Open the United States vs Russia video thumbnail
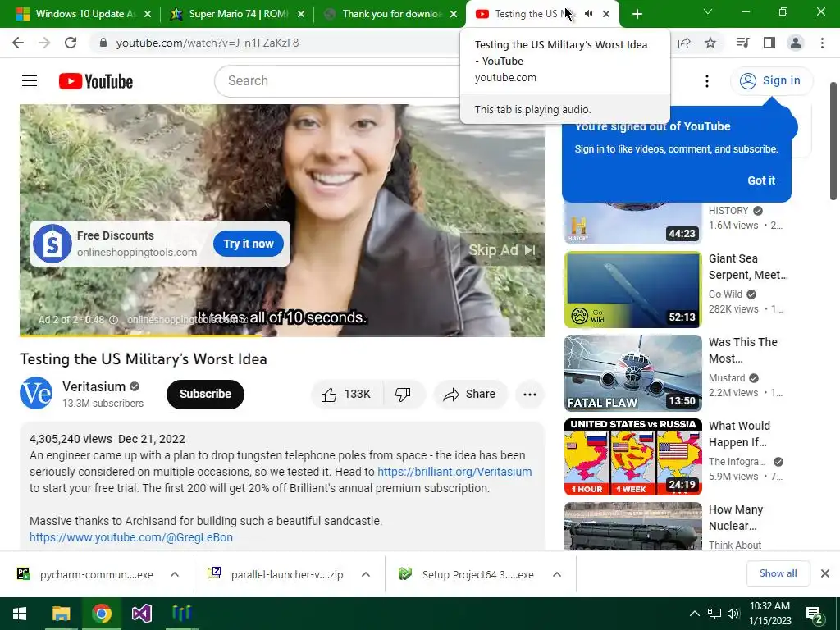 [x=632, y=457]
